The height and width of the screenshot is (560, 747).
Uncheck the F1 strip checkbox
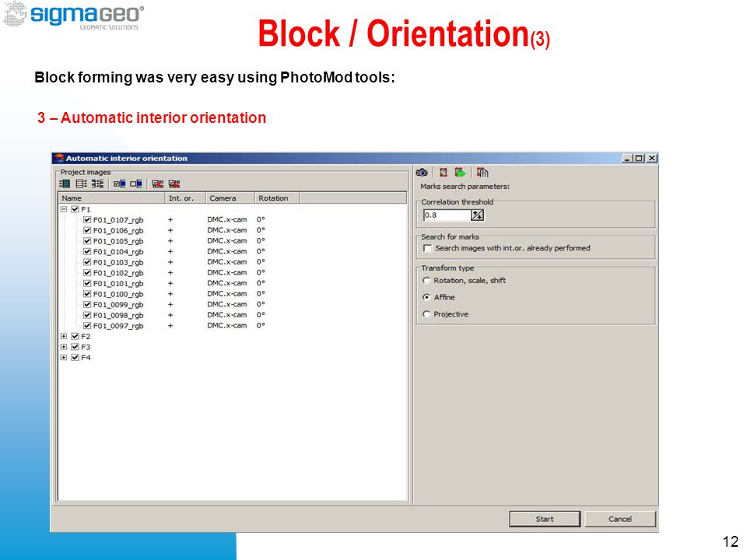click(x=75, y=209)
